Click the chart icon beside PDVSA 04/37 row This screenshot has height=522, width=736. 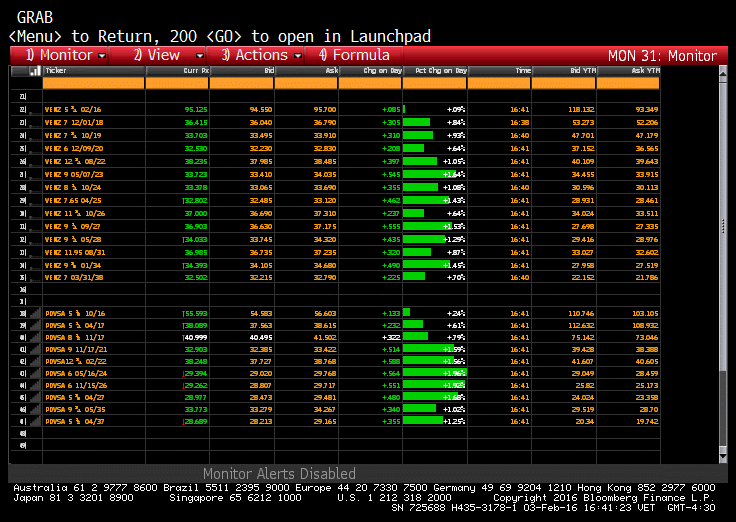[x=35, y=421]
